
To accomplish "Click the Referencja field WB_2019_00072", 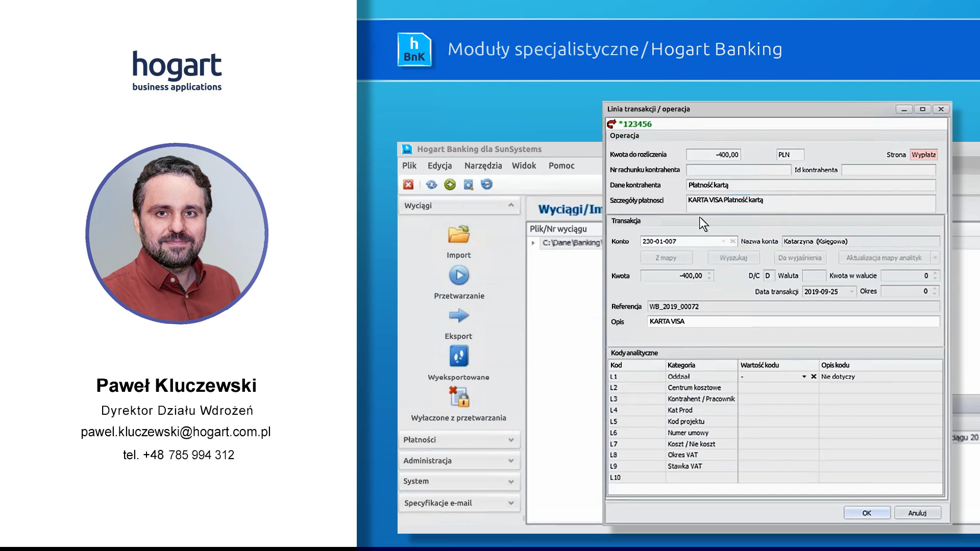I will point(793,307).
